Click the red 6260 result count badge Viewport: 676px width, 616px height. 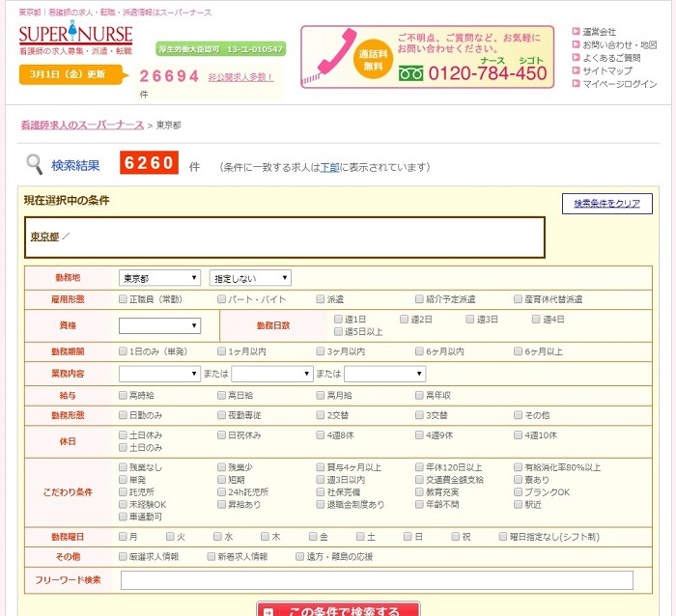149,164
